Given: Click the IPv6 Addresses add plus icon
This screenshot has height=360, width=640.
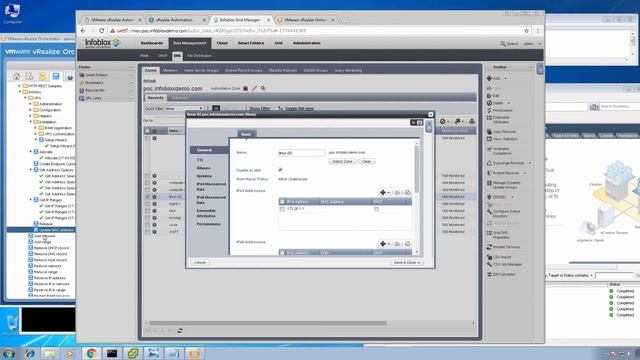Looking at the screenshot, I should 382,244.
